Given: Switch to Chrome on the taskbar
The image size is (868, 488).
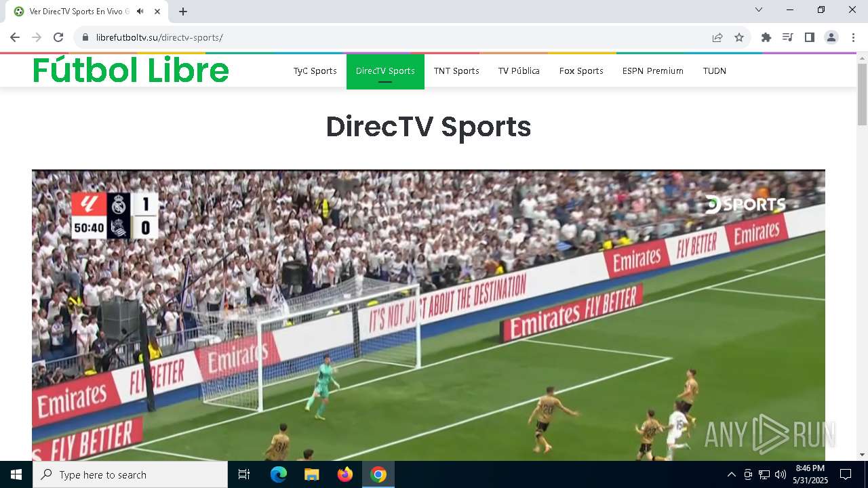Looking at the screenshot, I should pyautogui.click(x=378, y=474).
